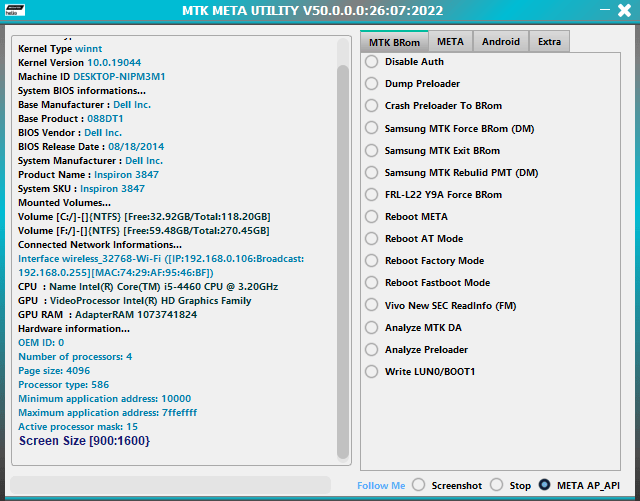Select Samsung MTK Exit BRom
Image resolution: width=640 pixels, height=501 pixels.
click(432, 151)
